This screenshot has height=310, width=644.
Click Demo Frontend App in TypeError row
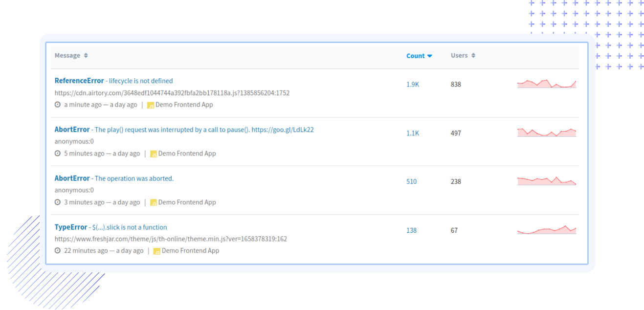pos(191,251)
